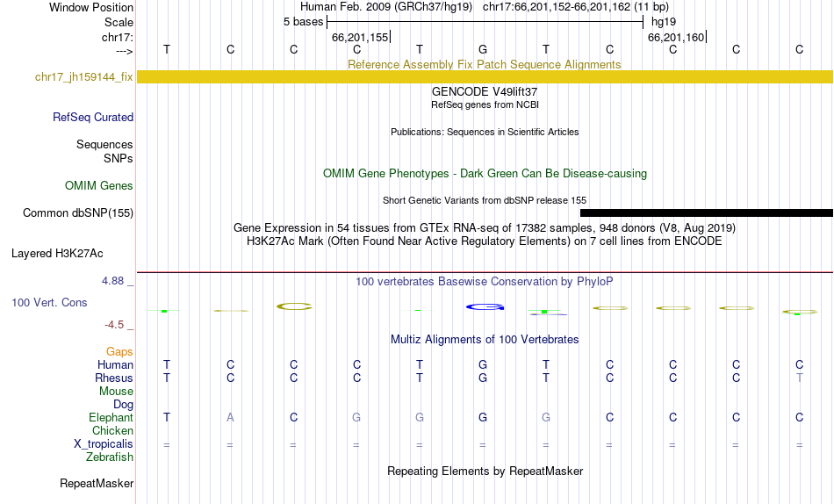834x504 pixels.
Task: Click the Sequences track label
Action: (x=104, y=145)
